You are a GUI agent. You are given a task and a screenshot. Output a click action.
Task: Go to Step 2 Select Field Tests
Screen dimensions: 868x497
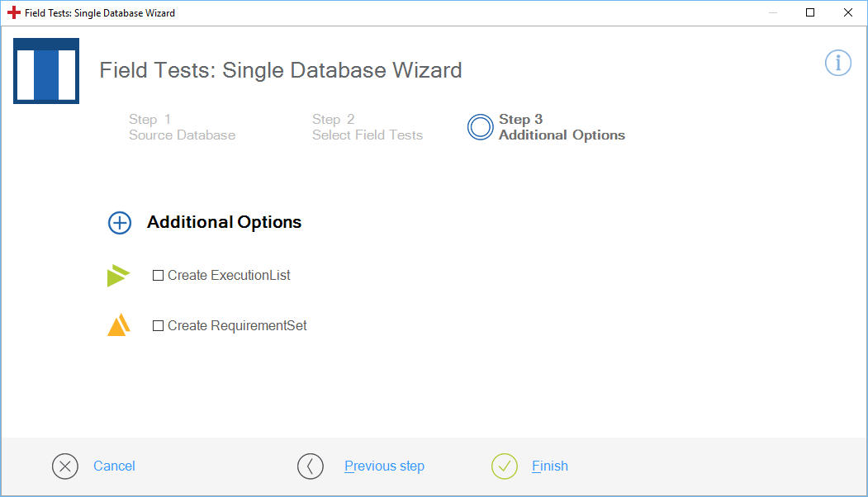click(367, 127)
